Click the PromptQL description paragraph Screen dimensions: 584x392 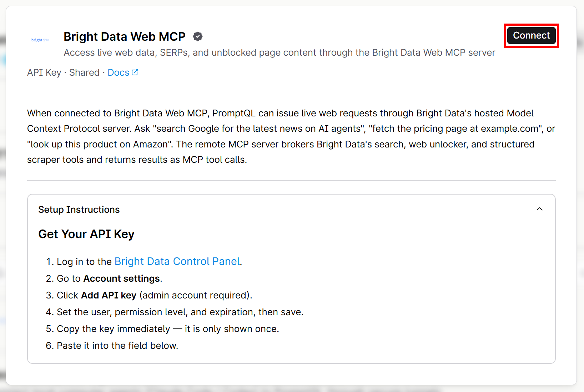(291, 136)
